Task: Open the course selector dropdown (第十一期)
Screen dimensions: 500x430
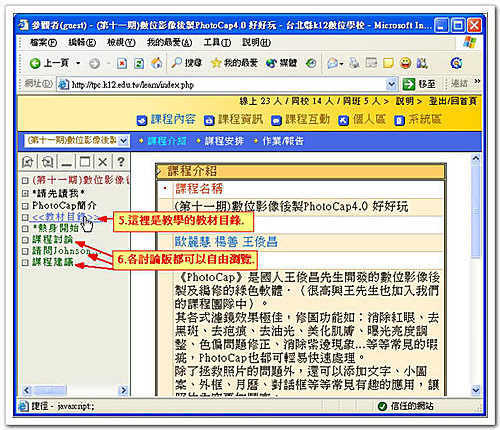Action: [x=77, y=140]
